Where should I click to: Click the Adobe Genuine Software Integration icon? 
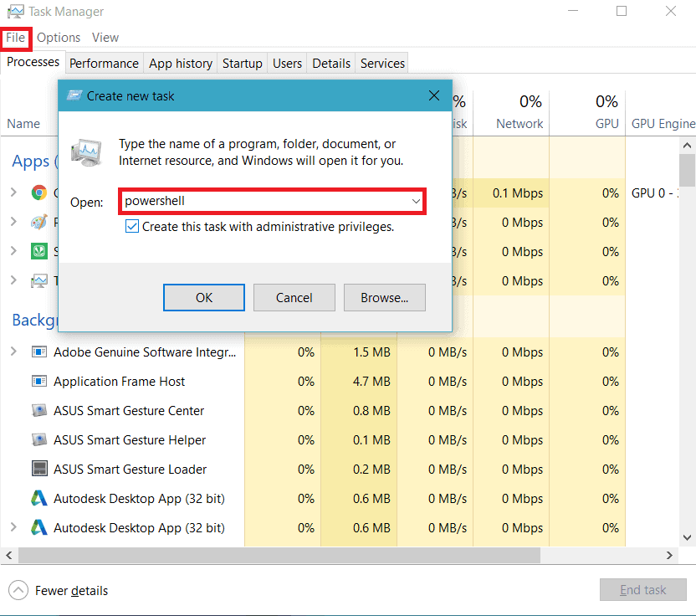point(39,352)
